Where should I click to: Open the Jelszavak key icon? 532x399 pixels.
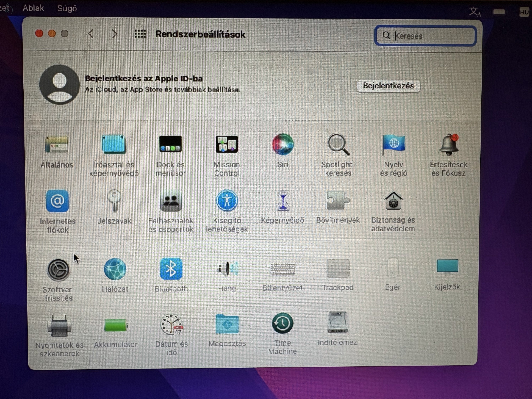tap(115, 200)
